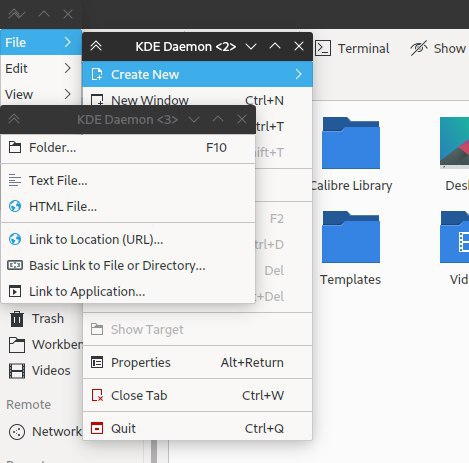469x463 pixels.
Task: Open Properties from File menu
Action: click(x=197, y=362)
